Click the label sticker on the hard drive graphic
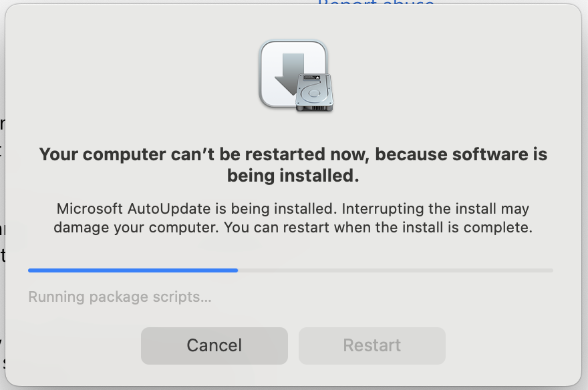588x390 pixels. (x=311, y=77)
